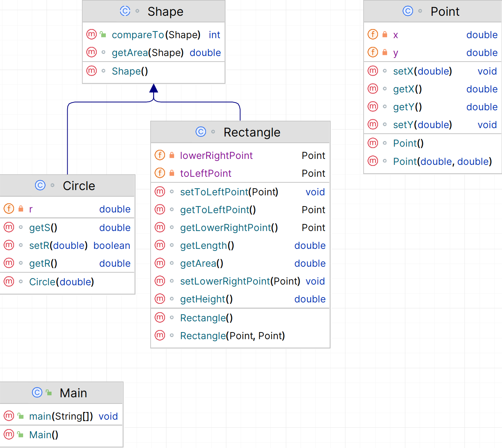
Task: Click the method icon beside getHeight()
Action: pos(160,299)
